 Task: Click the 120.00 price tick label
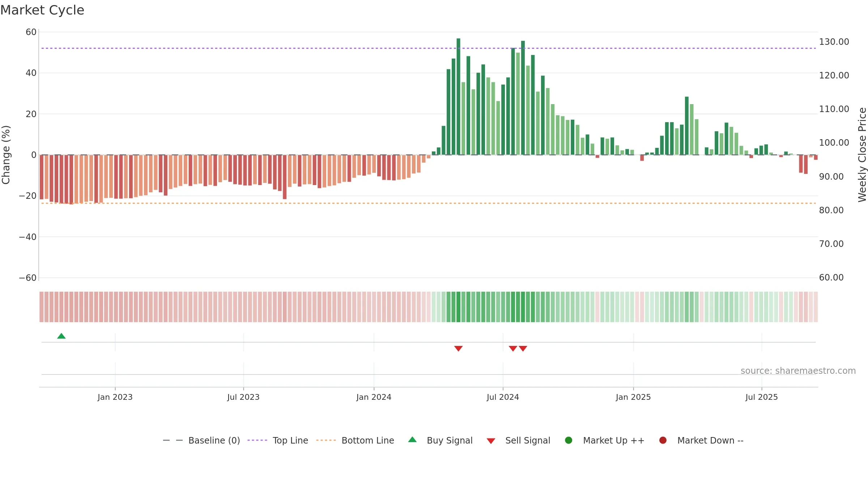(834, 76)
